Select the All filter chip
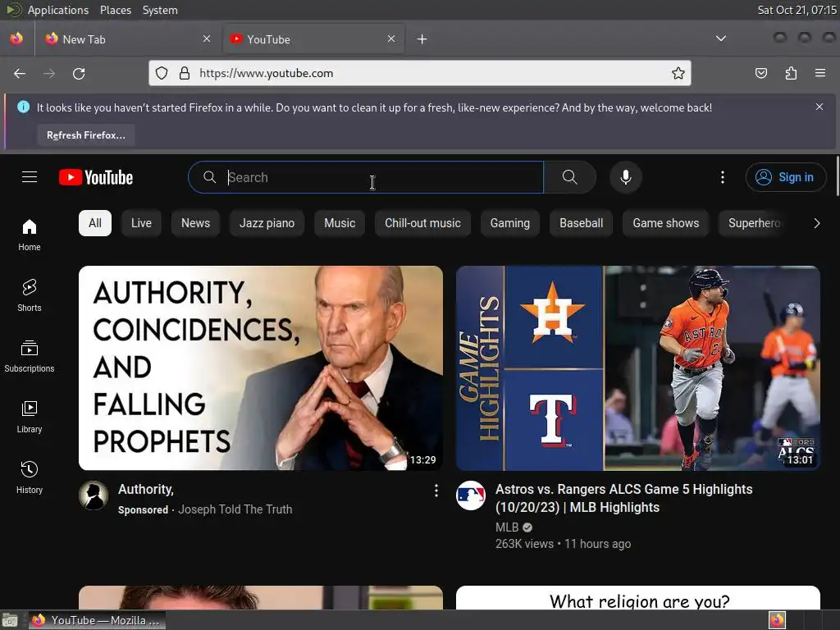 (x=95, y=223)
